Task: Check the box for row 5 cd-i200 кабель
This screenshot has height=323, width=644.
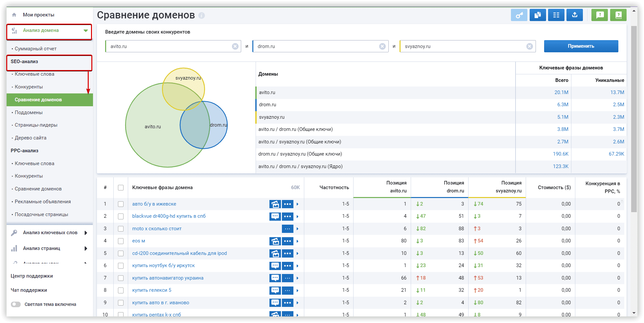Action: coord(121,253)
